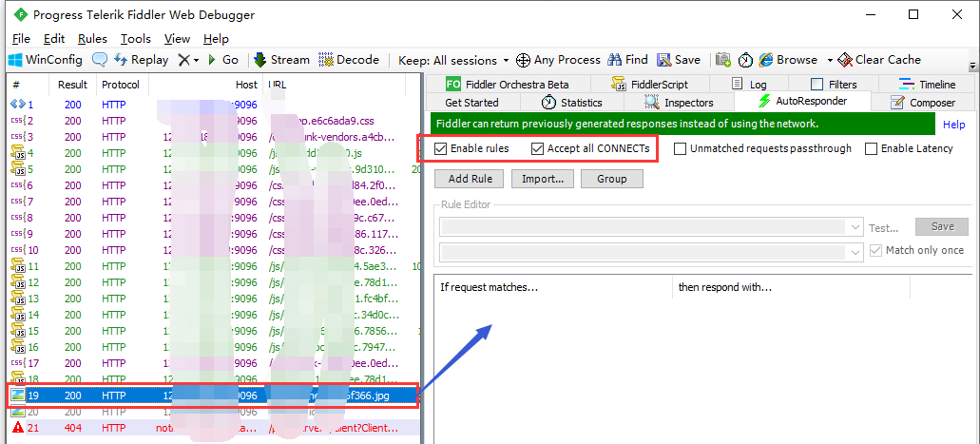Select session 1 in the list
The height and width of the screenshot is (444, 980).
(x=212, y=105)
